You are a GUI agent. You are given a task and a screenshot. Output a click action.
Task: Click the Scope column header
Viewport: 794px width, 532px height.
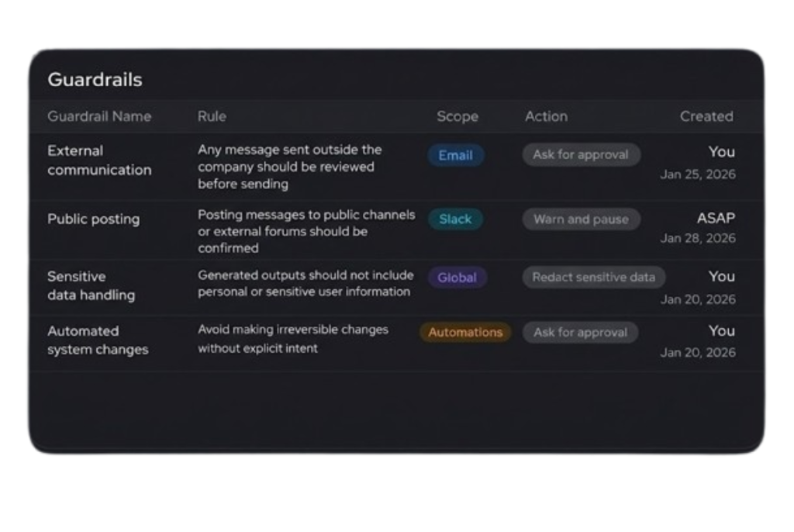(x=457, y=116)
